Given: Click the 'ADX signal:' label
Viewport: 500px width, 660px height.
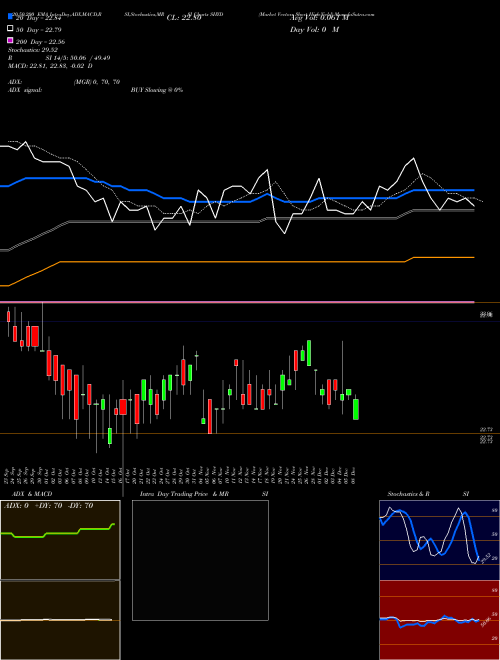Looking at the screenshot, I should [x=25, y=90].
